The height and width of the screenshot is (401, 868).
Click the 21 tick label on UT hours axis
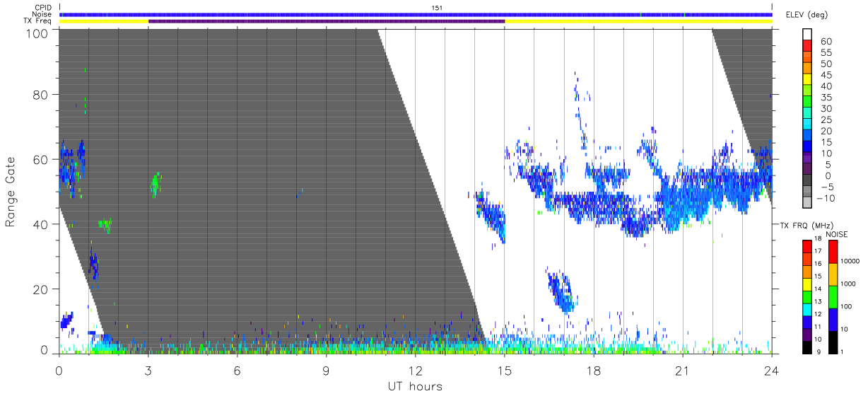(x=683, y=370)
